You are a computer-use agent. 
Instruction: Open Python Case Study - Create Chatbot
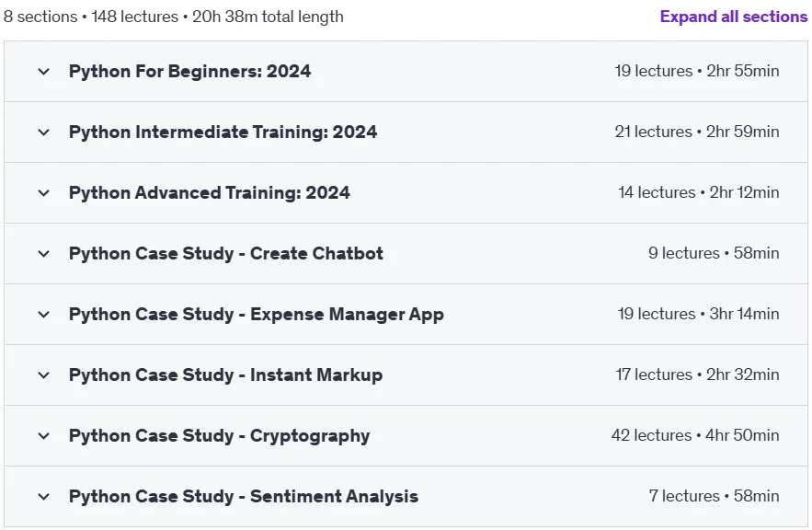226,253
